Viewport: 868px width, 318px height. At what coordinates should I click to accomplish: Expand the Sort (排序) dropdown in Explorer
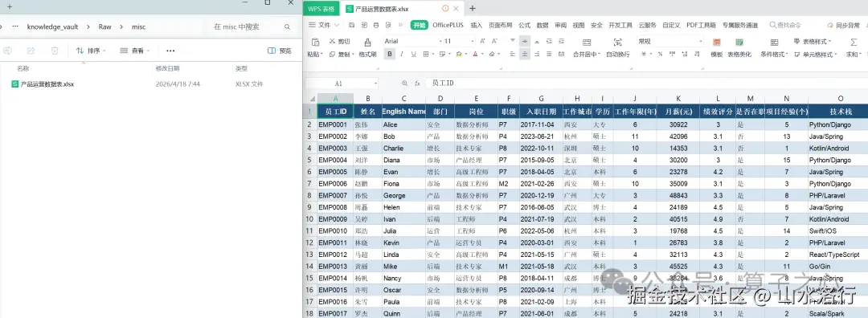coord(91,51)
